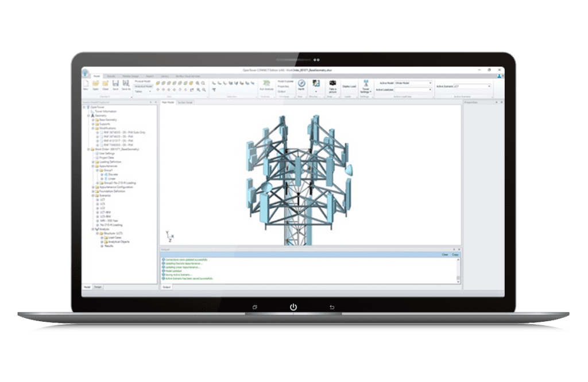Open the Tower Settings icon

366,86
